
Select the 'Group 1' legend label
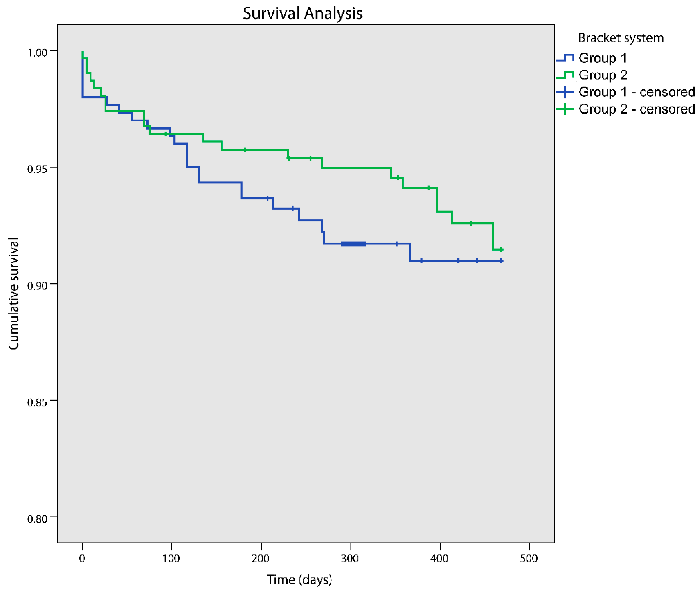603,58
